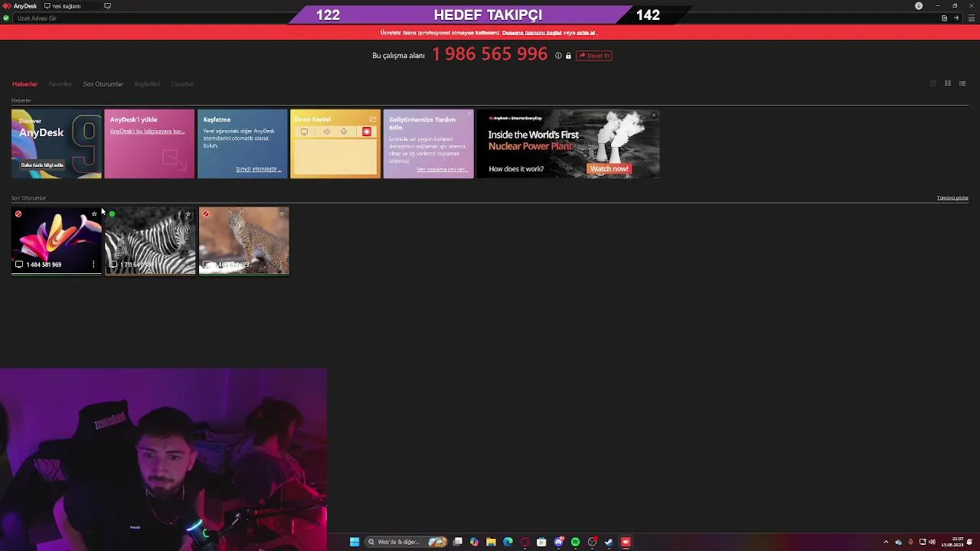The image size is (980, 551).
Task: Click the Deneme lisansını başlat link
Action: pyautogui.click(x=531, y=33)
